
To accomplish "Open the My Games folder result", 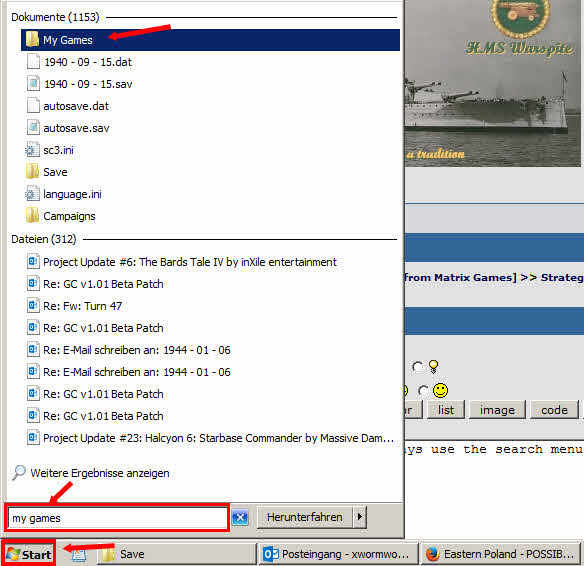I will tap(210, 40).
